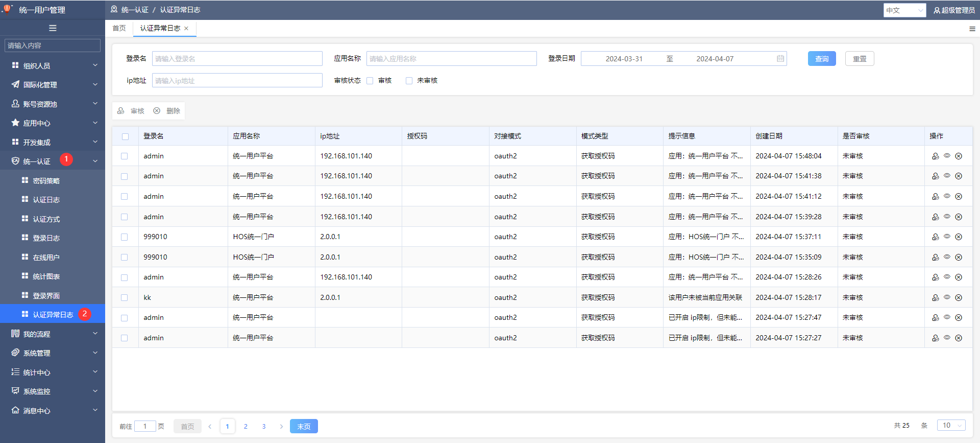Screen dimensions: 980x443
Task: Select the checkbox for the 15:27:27 row
Action: (x=124, y=338)
